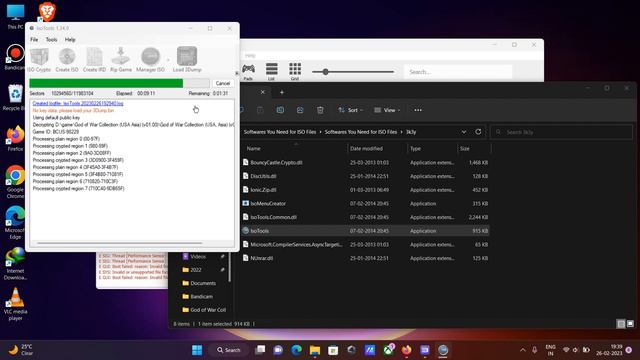Viewport: 640px width, 360px height.
Task: Open the File menu in IsoTools
Action: (34, 40)
